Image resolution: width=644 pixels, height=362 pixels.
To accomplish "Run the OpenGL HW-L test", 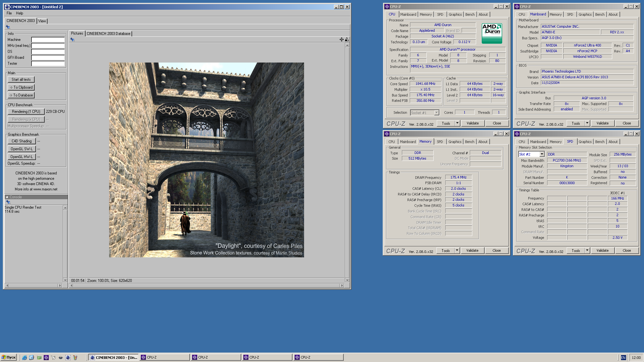I will coord(22,157).
